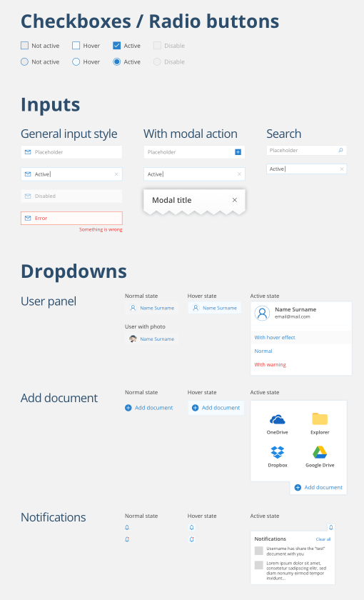Click the general Placeholder input with mail icon

point(71,152)
